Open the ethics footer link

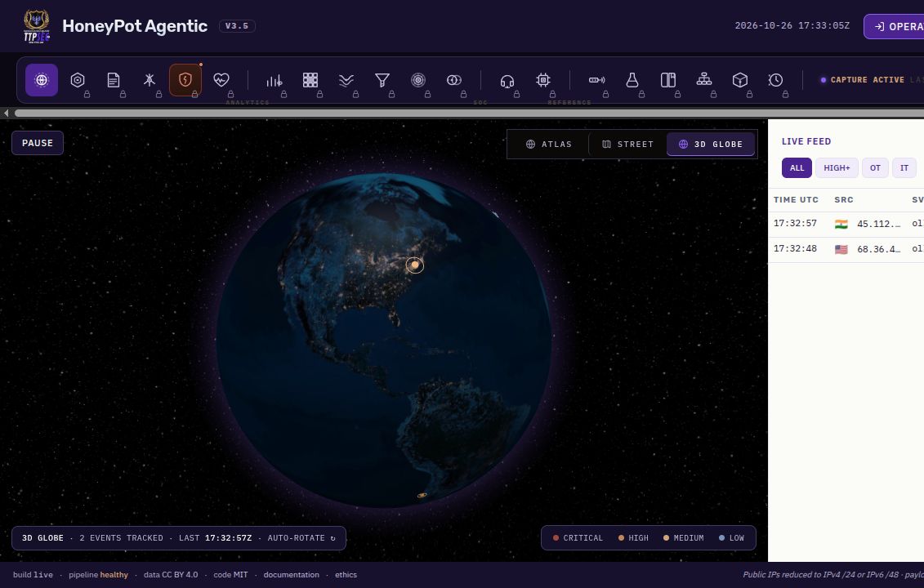[346, 575]
